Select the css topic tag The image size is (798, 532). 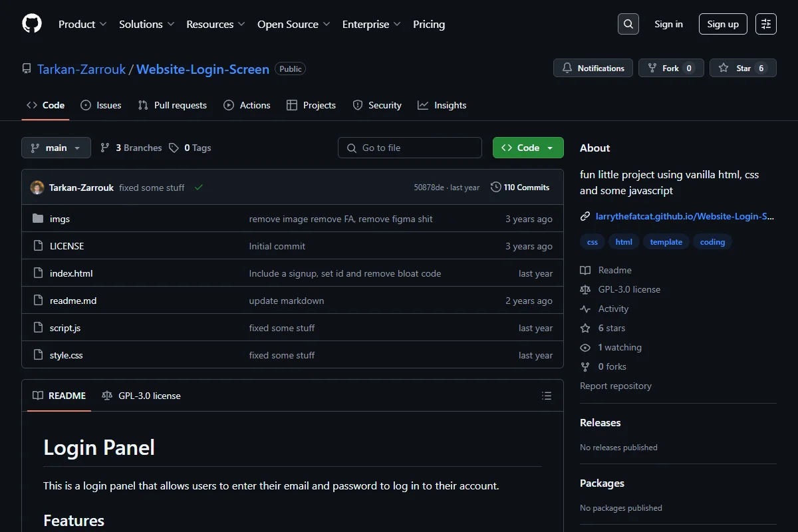point(593,242)
